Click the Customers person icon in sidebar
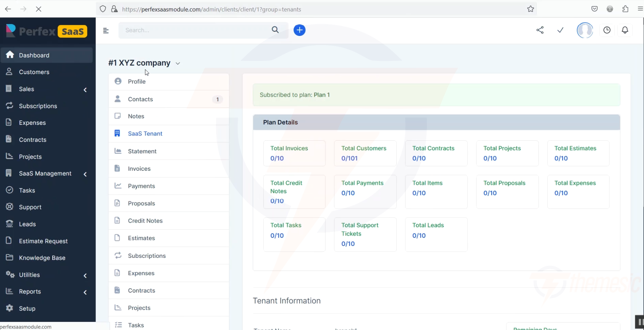The image size is (644, 330). (9, 71)
